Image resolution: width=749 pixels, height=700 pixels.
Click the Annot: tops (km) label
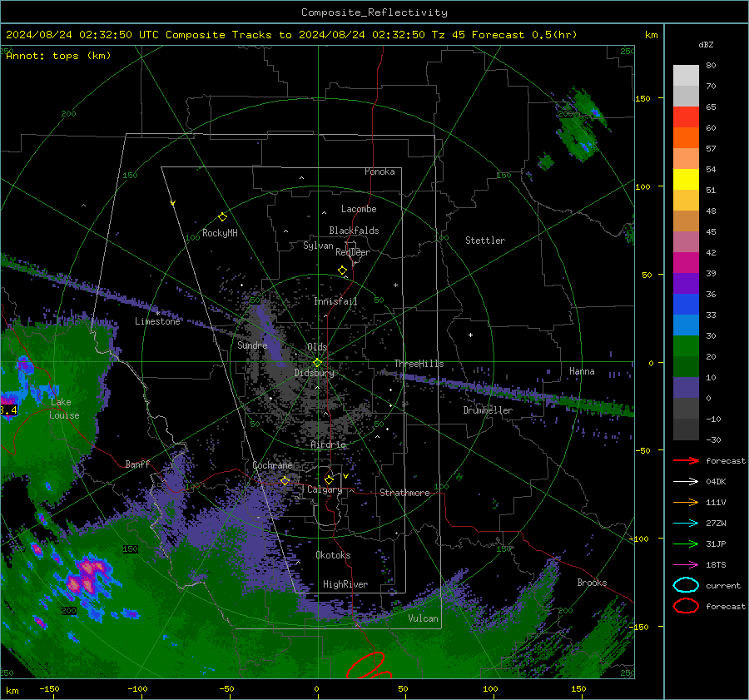(58, 56)
